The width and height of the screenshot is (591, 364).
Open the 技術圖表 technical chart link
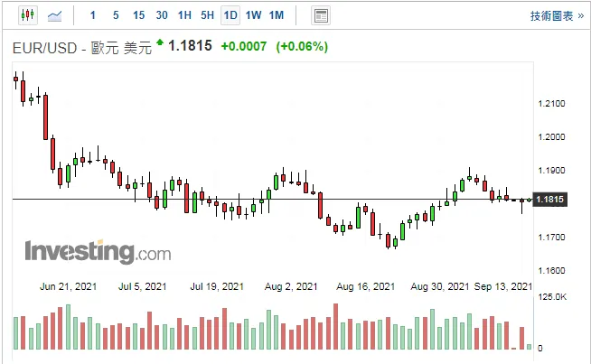pyautogui.click(x=557, y=16)
